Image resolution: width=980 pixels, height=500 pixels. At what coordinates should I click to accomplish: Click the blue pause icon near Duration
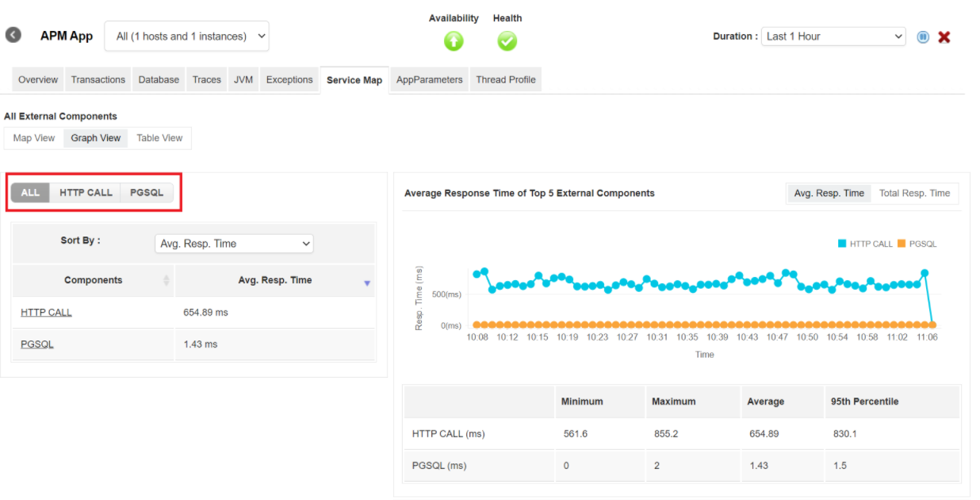[923, 37]
